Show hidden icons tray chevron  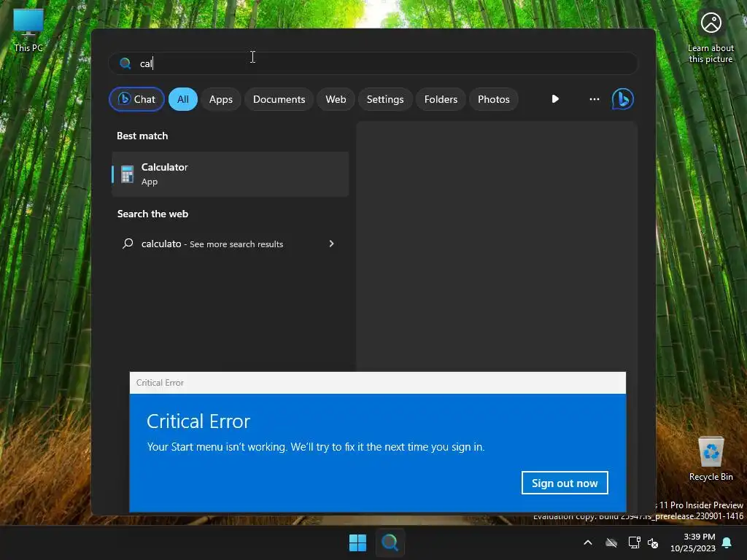point(588,542)
